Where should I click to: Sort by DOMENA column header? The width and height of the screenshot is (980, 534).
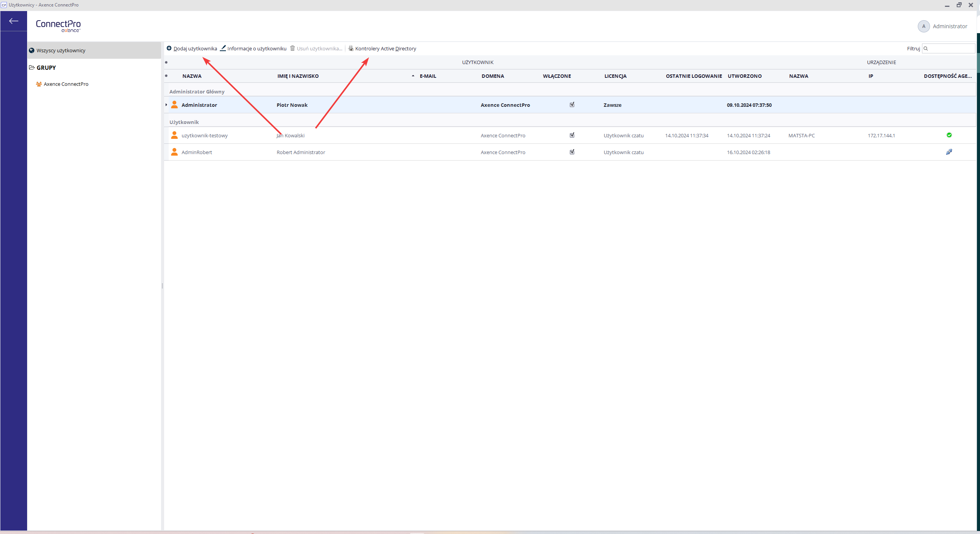point(493,76)
